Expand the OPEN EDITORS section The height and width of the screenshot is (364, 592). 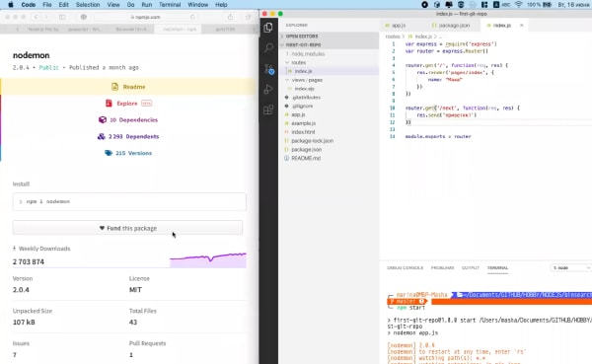pyautogui.click(x=301, y=36)
